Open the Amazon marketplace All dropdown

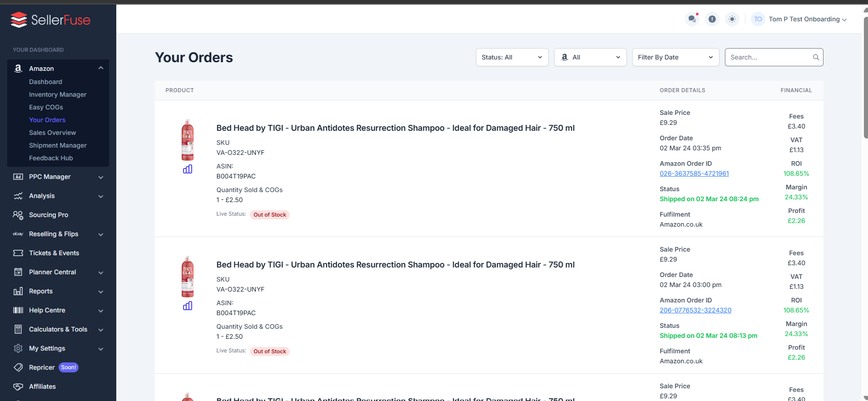(590, 57)
